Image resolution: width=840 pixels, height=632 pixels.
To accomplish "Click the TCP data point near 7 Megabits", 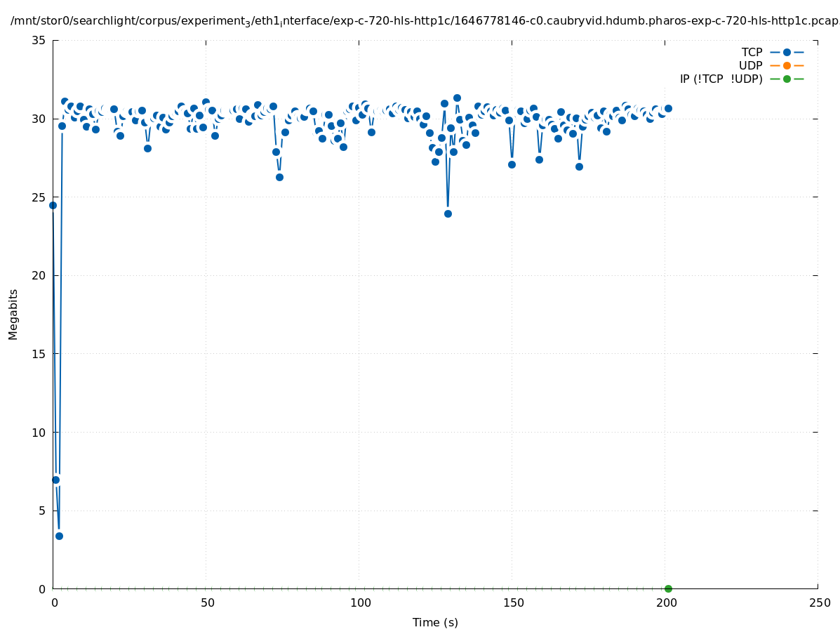I will point(55,480).
